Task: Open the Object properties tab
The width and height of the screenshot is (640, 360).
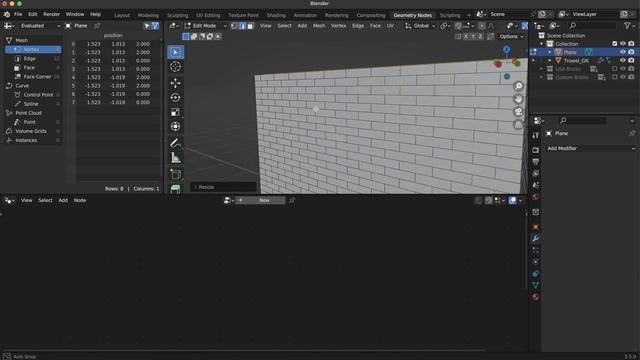Action: [x=536, y=227]
